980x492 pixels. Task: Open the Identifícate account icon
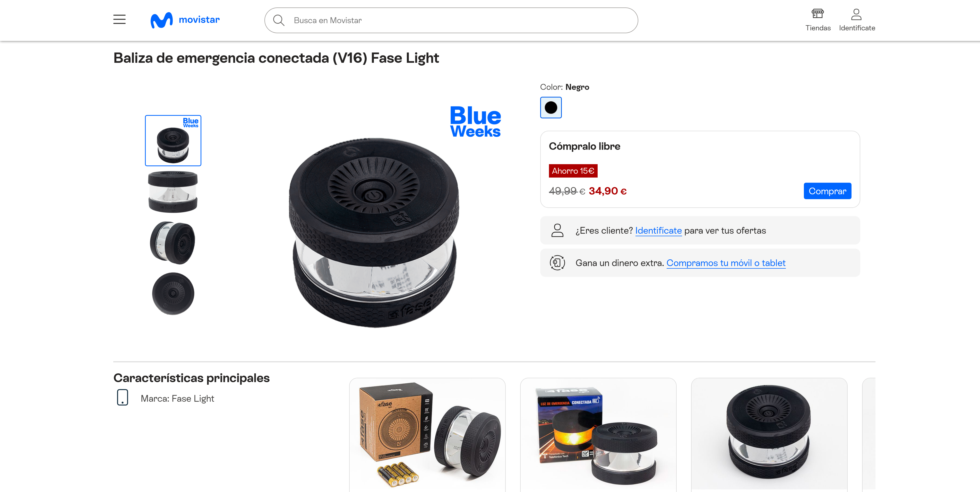(x=857, y=20)
